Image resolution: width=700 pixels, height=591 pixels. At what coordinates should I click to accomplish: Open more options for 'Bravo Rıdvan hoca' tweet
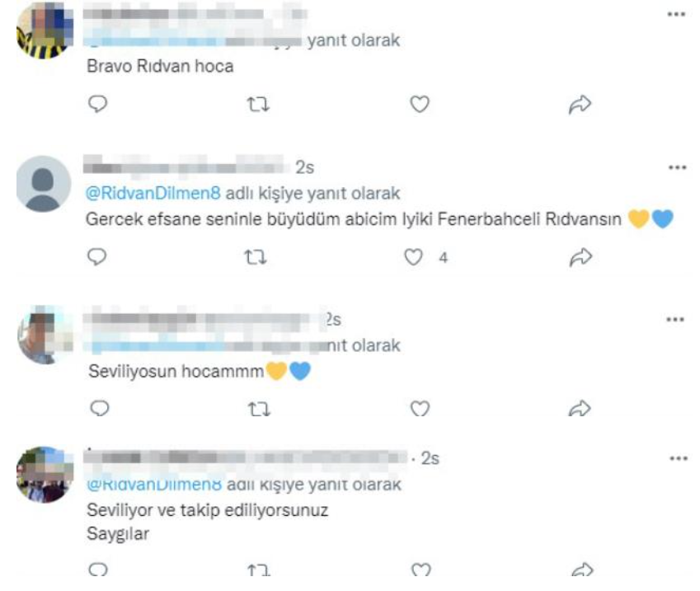676,14
